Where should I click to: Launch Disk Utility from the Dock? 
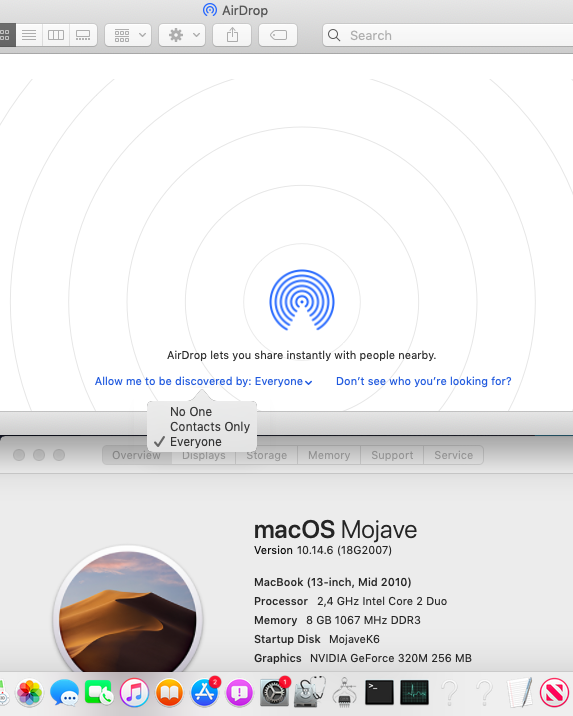pyautogui.click(x=310, y=692)
